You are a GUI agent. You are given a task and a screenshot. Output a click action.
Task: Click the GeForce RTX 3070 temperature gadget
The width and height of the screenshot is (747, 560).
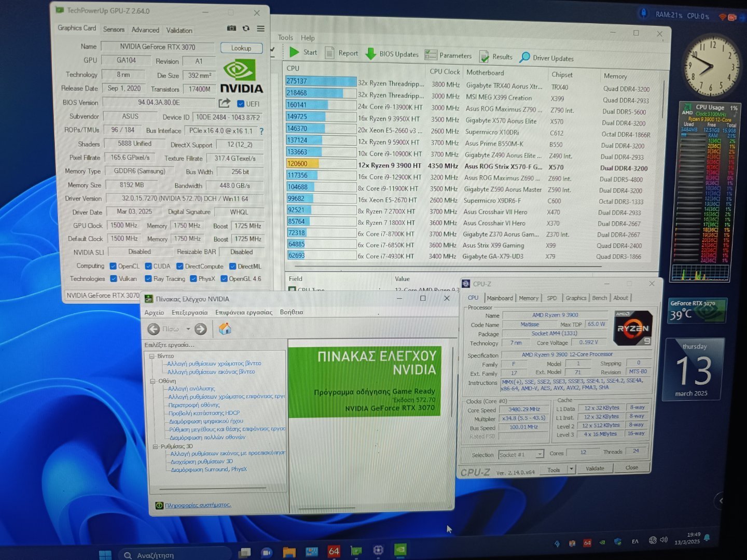tap(698, 310)
